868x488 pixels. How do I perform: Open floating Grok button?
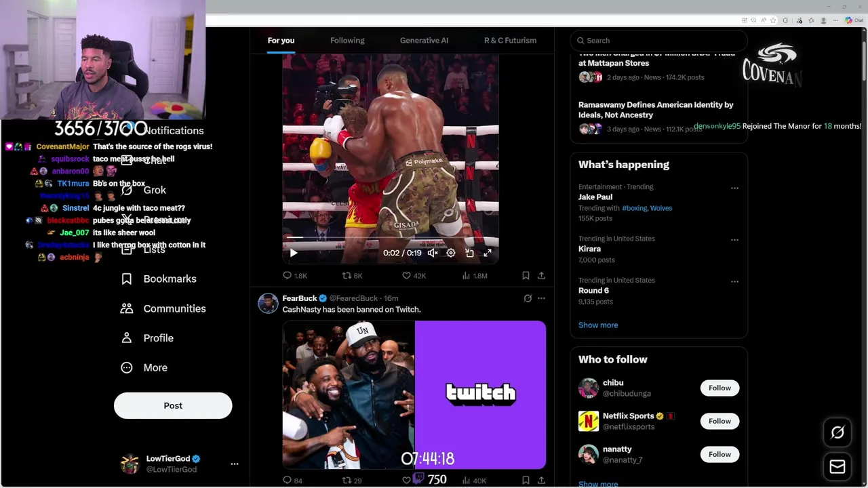click(x=837, y=432)
